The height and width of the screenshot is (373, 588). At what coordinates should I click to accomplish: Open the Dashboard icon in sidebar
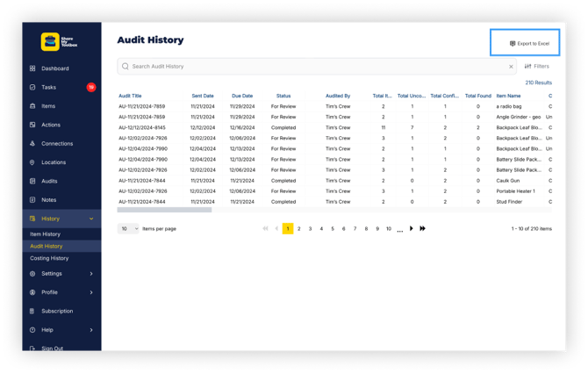pyautogui.click(x=32, y=68)
